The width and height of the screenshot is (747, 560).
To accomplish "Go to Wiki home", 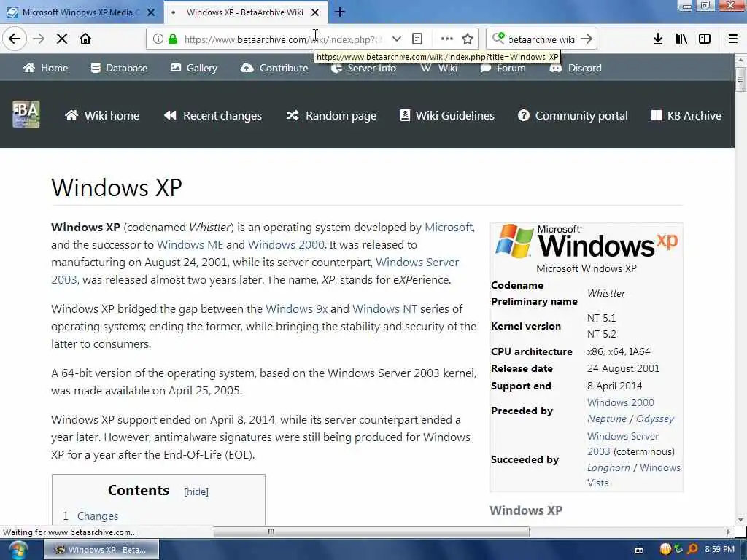I will click(x=102, y=116).
